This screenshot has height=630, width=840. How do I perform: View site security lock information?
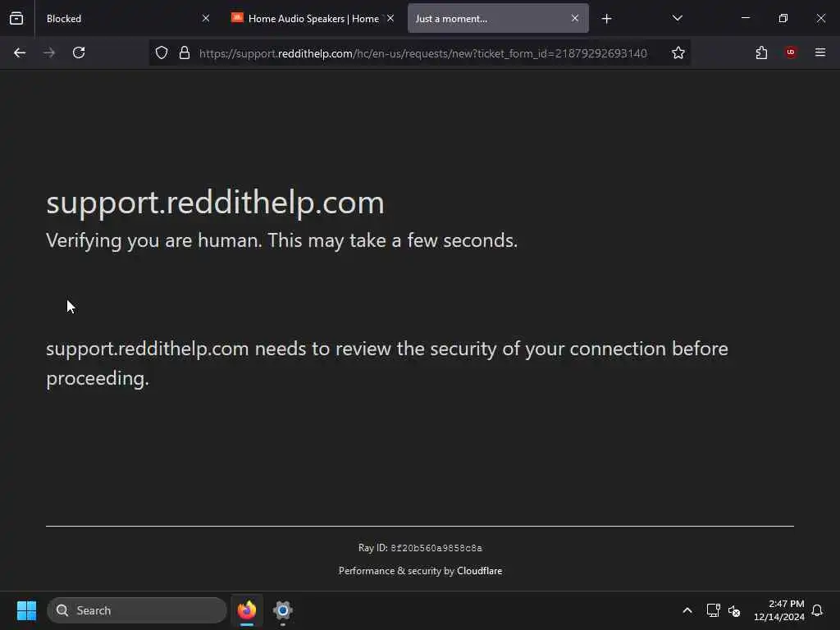(x=185, y=52)
